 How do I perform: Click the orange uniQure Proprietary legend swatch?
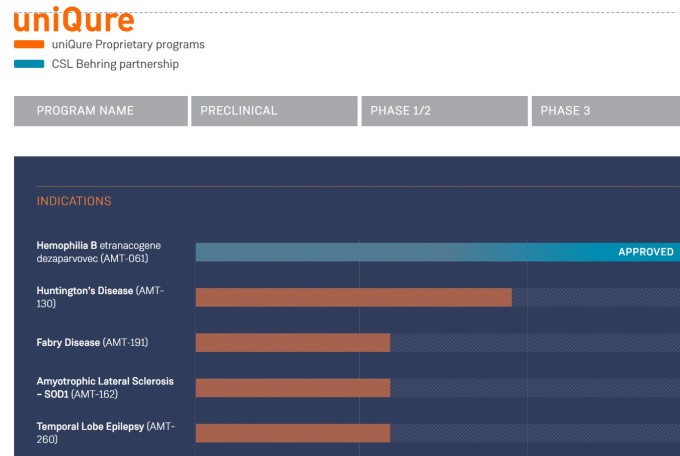click(x=29, y=44)
